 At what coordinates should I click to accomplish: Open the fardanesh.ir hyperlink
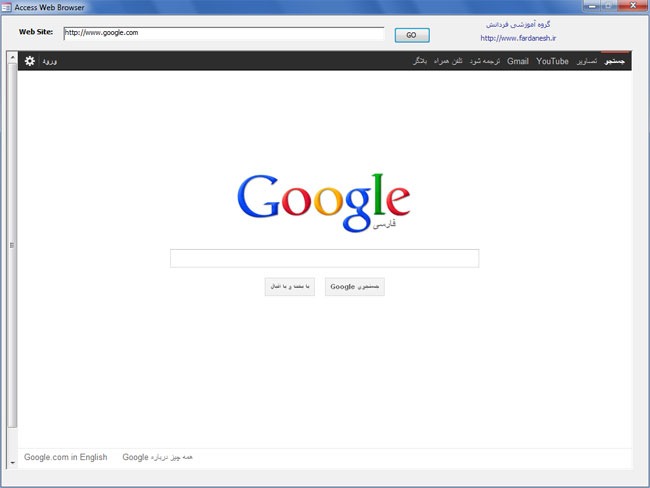[x=518, y=38]
